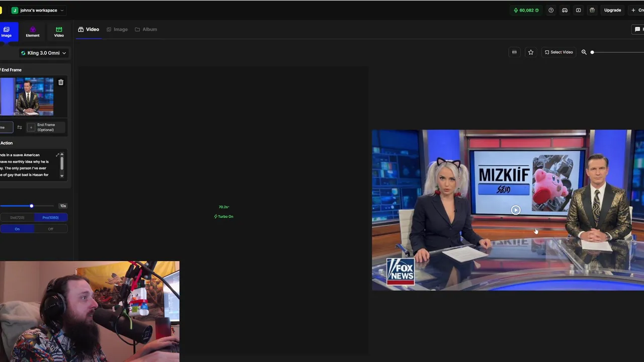The height and width of the screenshot is (362, 644).
Task: Click the Turbo On label of generating item
Action: pyautogui.click(x=223, y=217)
